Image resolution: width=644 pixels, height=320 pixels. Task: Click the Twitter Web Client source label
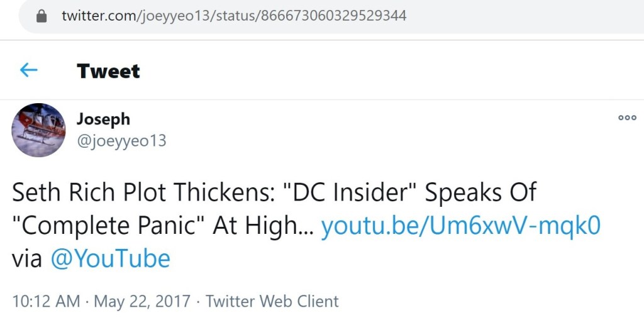pos(272,301)
